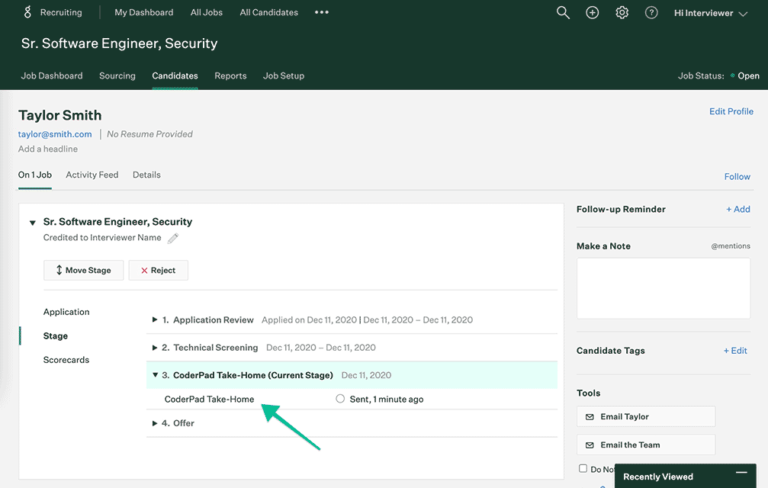This screenshot has height=488, width=768.
Task: Expand the Application Review stage
Action: click(155, 320)
